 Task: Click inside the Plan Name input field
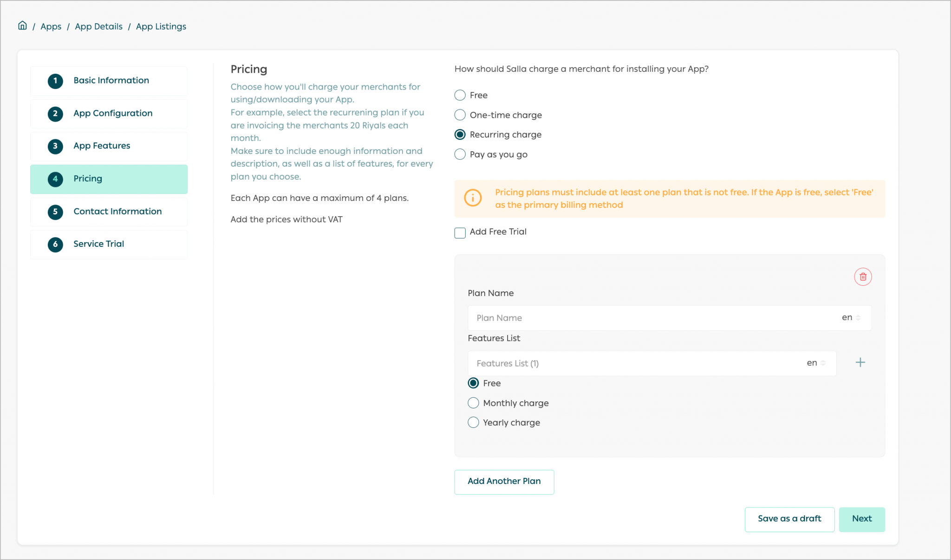604,318
